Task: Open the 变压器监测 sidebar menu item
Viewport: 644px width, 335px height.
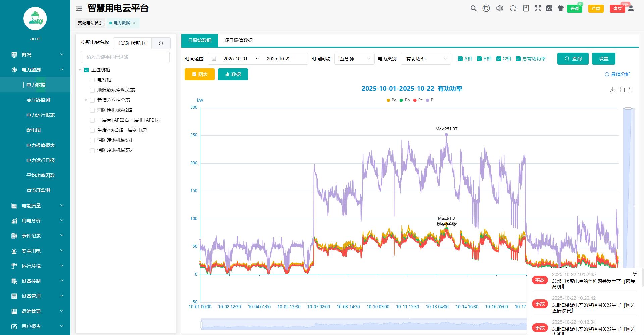Action: coord(38,100)
